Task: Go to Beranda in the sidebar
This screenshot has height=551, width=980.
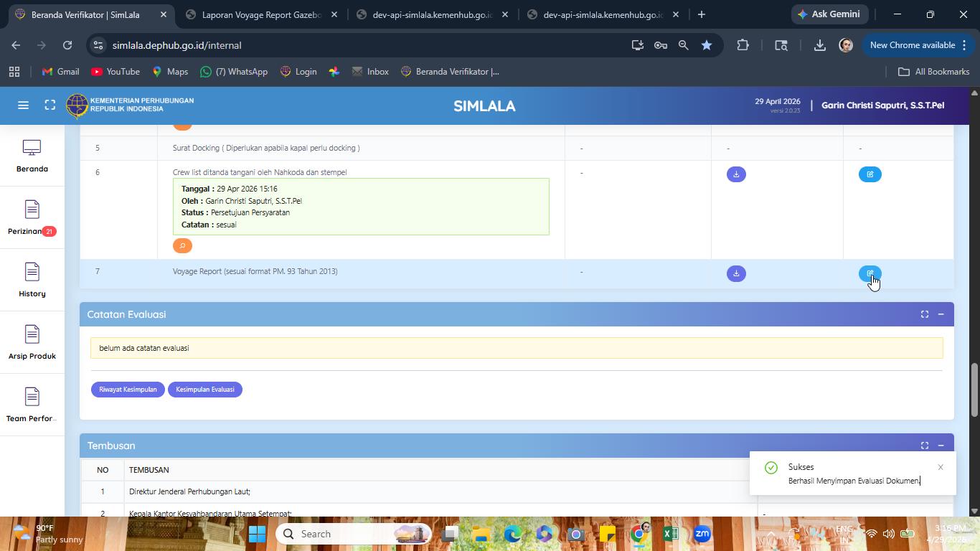Action: (32, 156)
